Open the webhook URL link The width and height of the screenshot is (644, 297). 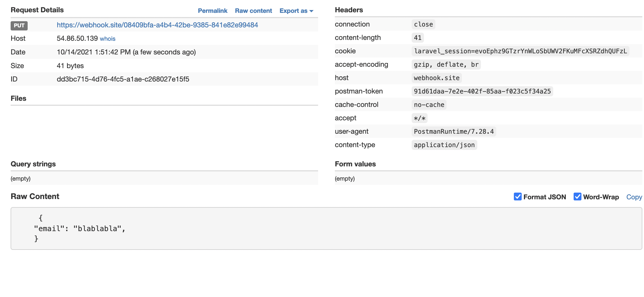coord(157,25)
